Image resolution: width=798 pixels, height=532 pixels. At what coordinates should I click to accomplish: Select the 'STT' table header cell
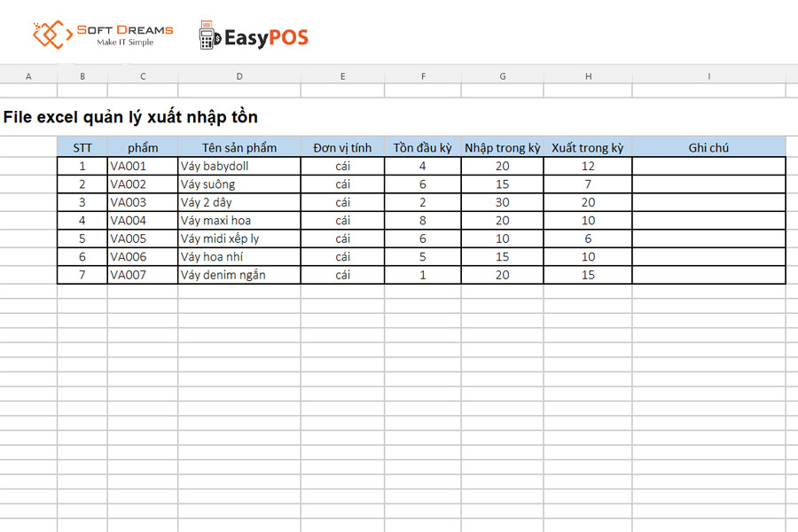point(82,147)
